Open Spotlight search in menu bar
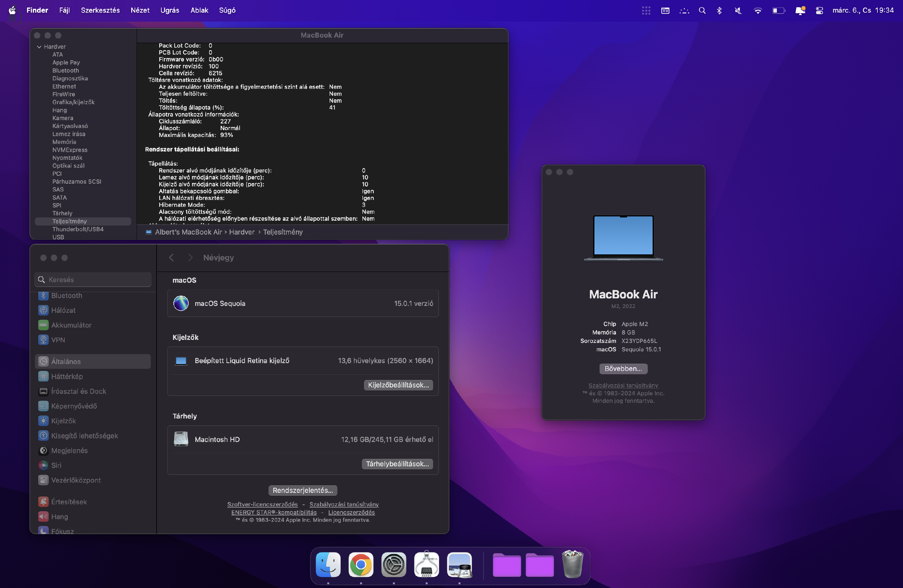The height and width of the screenshot is (588, 903). [x=702, y=11]
